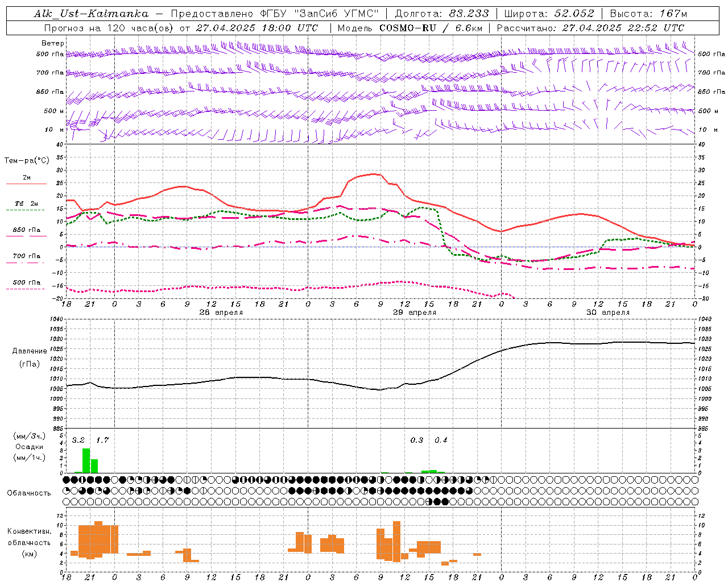Click the 'Высота: 167м' elevation text
Image resolution: width=728 pixels, height=582 pixels.
[x=648, y=14]
